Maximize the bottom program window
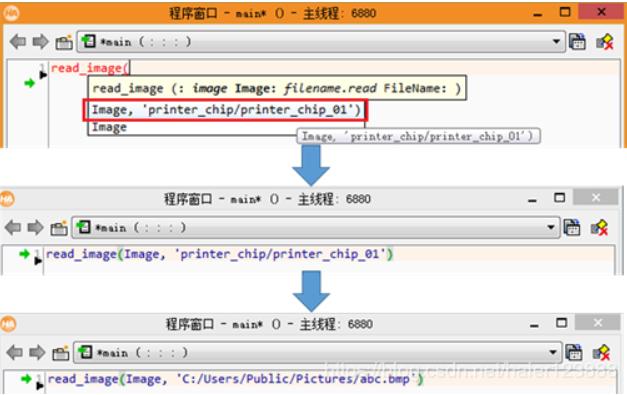627x395 pixels. coord(562,323)
